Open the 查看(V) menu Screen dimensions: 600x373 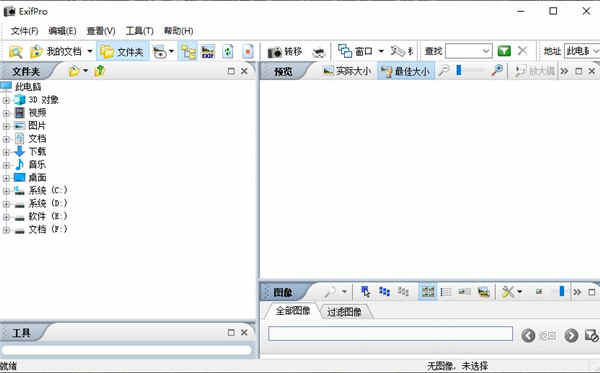coord(101,31)
